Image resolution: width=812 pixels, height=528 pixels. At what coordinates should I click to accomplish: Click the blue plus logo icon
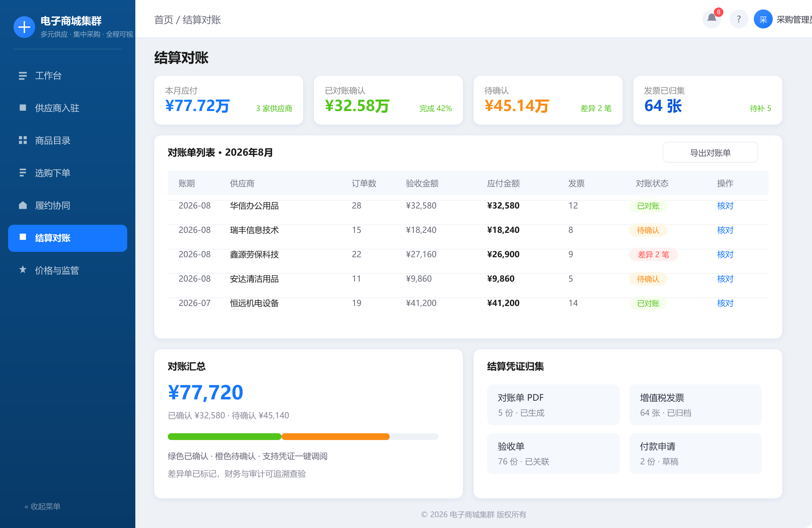point(24,27)
